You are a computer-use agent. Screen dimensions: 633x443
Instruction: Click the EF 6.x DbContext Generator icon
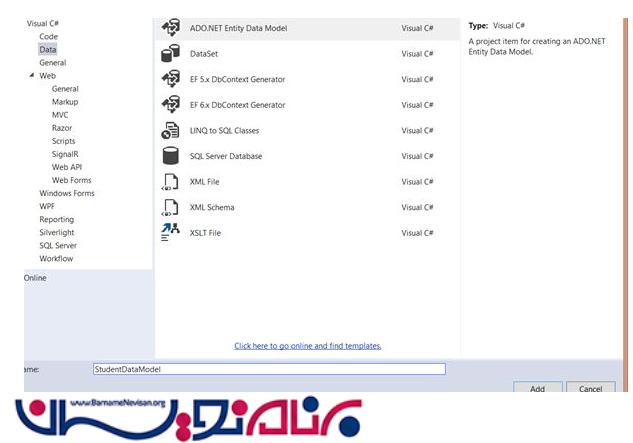(x=171, y=105)
